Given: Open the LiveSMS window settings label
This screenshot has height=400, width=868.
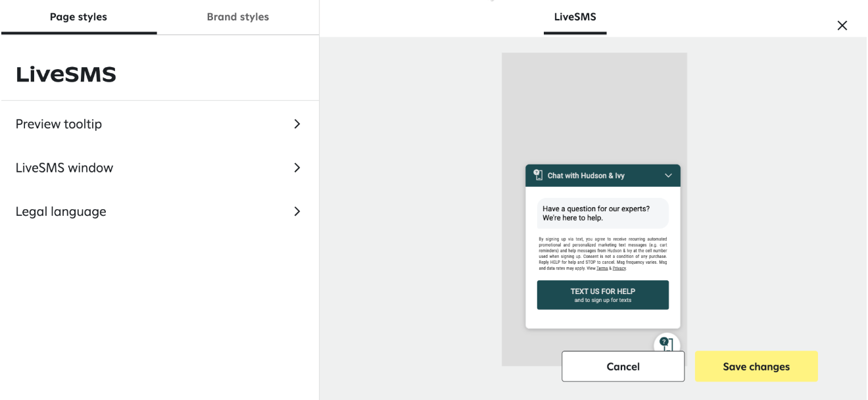Looking at the screenshot, I should point(64,168).
